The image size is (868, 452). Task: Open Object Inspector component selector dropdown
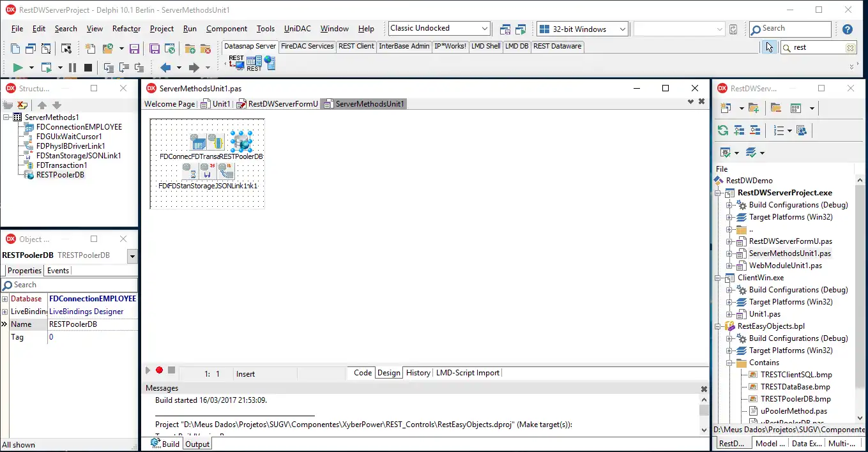click(132, 256)
